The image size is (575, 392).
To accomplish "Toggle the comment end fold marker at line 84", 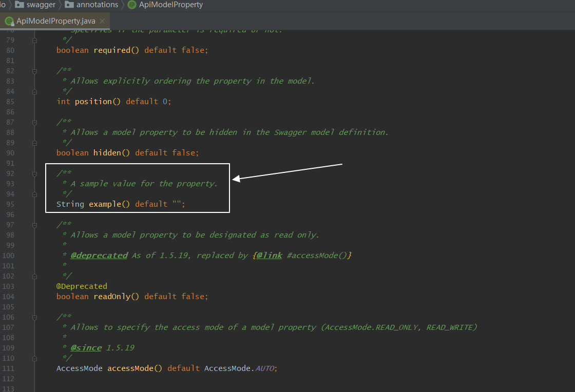I will [34, 92].
